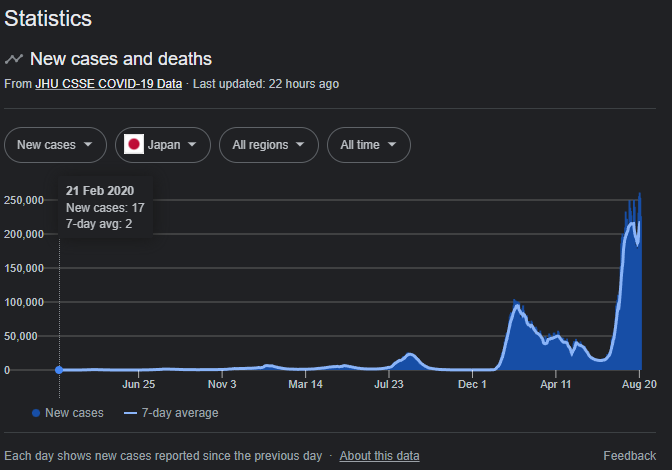672x470 pixels.
Task: Click the 250,000 y-axis label
Action: 24,200
